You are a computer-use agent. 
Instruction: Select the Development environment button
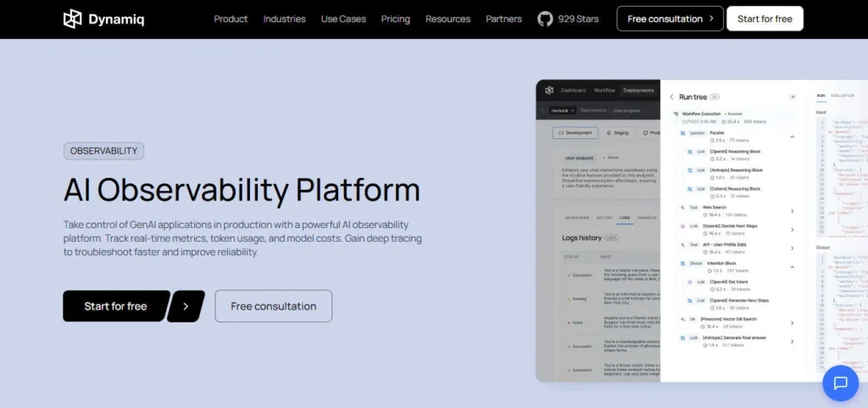(x=576, y=133)
